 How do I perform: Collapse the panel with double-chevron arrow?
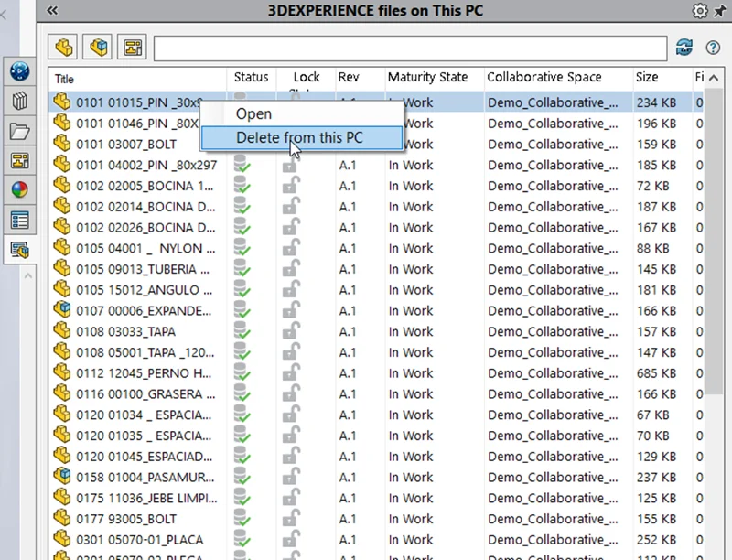click(x=52, y=10)
